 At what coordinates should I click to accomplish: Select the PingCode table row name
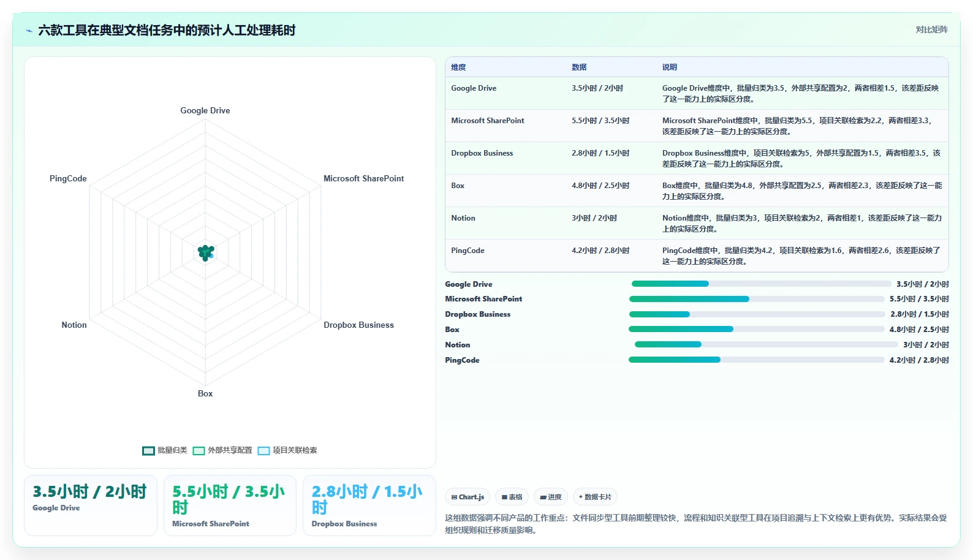tap(468, 251)
